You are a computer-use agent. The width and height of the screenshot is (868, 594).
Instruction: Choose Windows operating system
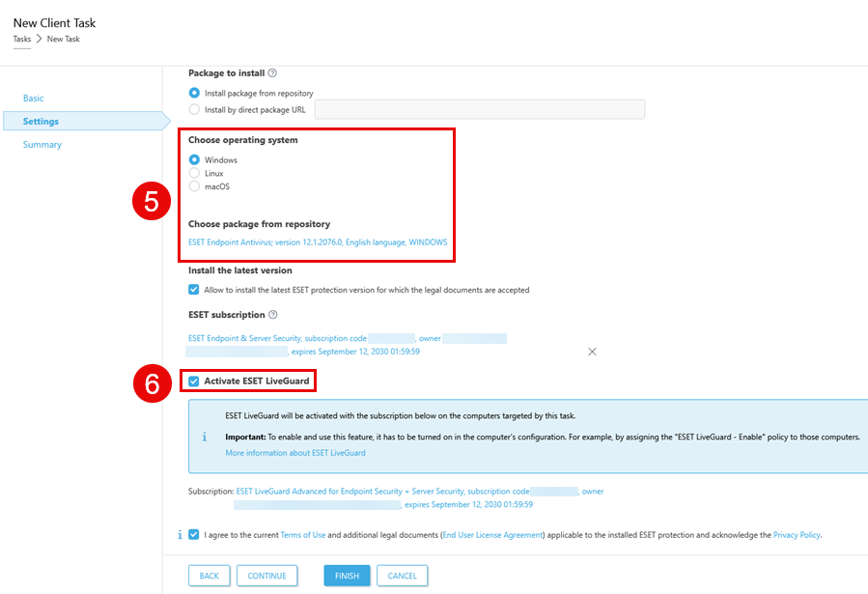[194, 159]
